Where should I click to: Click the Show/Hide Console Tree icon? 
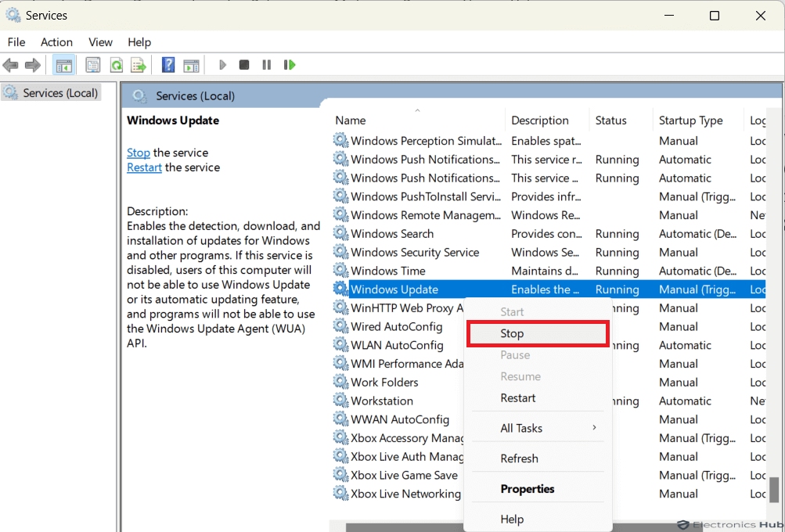coord(64,65)
